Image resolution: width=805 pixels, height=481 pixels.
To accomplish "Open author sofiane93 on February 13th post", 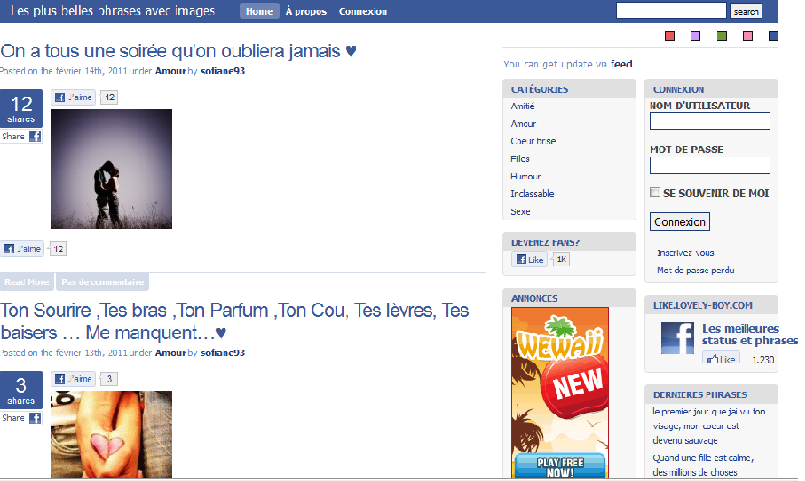I will coord(222,353).
